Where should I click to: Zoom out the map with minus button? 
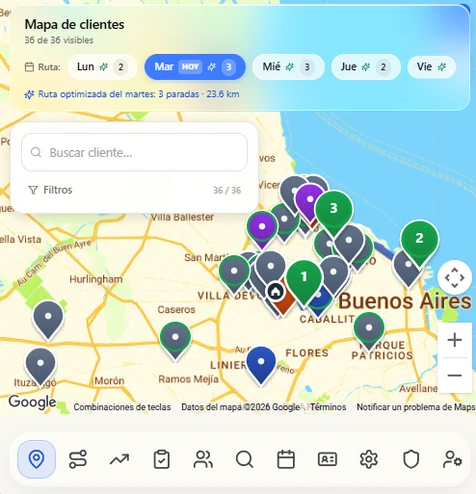point(455,375)
